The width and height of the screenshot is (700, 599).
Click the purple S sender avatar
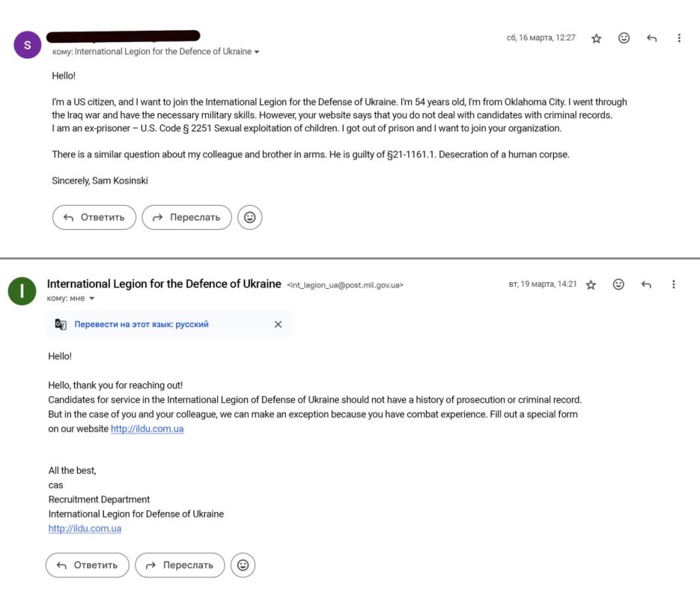click(28, 45)
